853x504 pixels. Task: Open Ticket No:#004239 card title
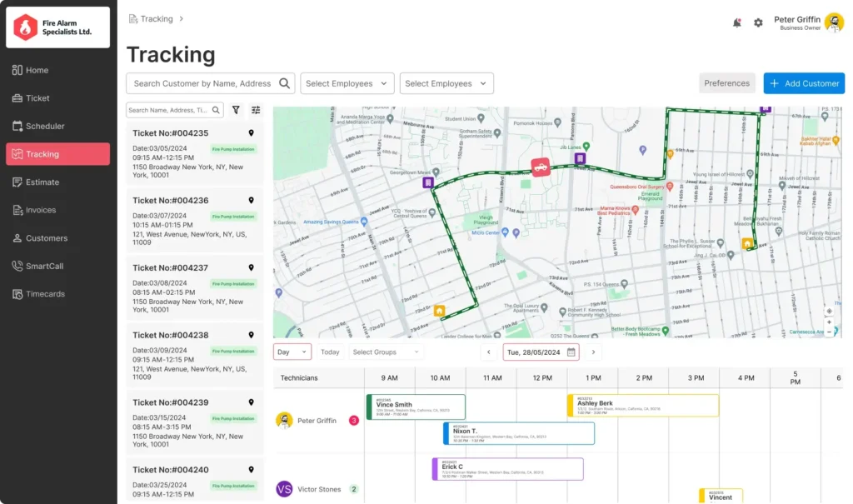tap(170, 402)
